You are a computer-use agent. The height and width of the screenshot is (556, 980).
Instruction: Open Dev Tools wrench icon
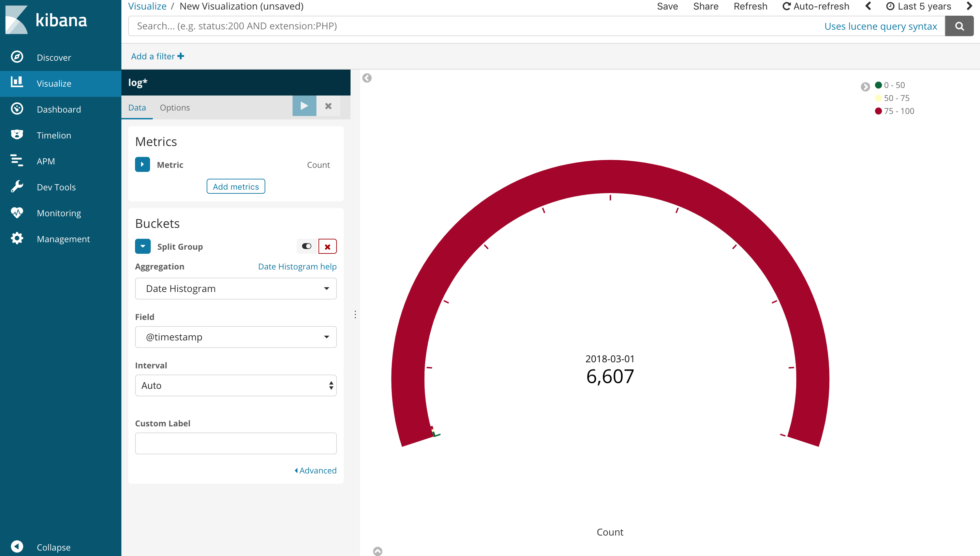pos(17,187)
